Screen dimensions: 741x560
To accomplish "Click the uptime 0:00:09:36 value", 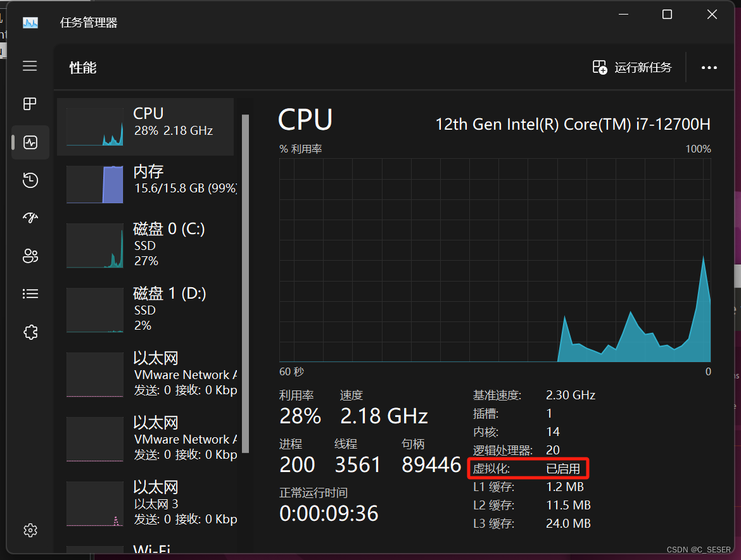I will pos(329,513).
